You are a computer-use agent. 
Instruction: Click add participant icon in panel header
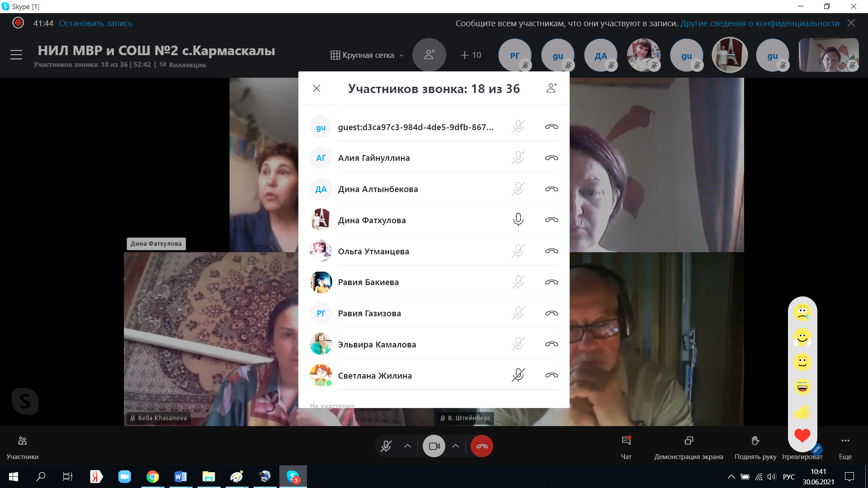551,88
